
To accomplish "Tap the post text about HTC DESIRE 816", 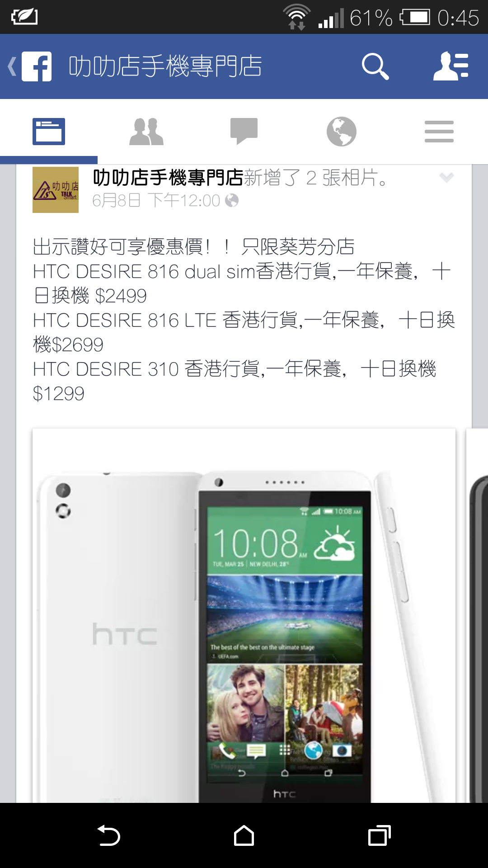I will (244, 320).
